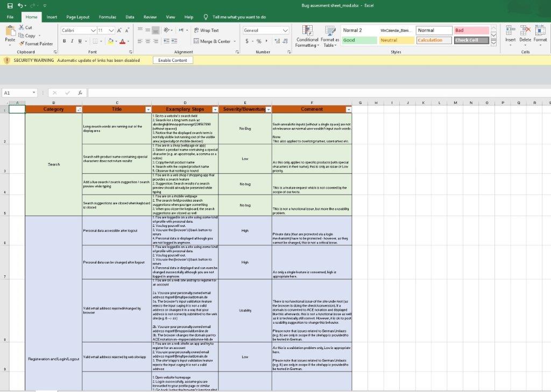Viewport: 551px width, 392px height.
Task: Open the Name Box dropdown arrow
Action: click(34, 92)
